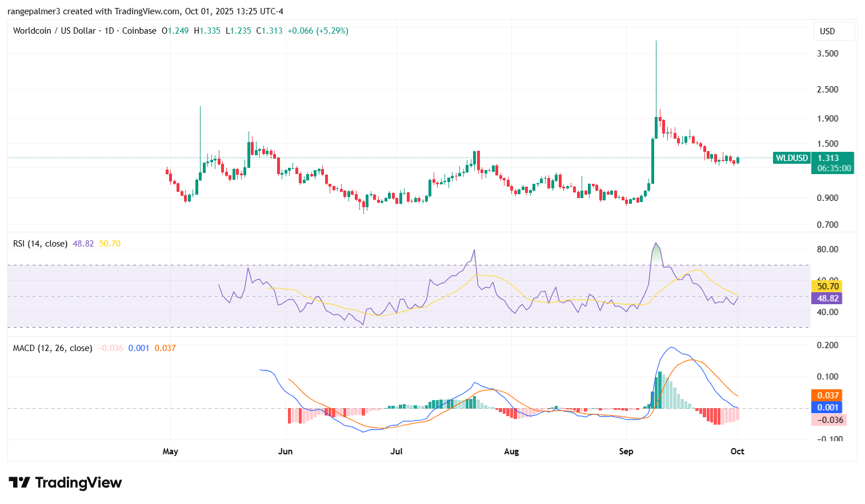Screen dimensions: 865x504
Task: Click the Oct label on the time axis
Action: [737, 451]
